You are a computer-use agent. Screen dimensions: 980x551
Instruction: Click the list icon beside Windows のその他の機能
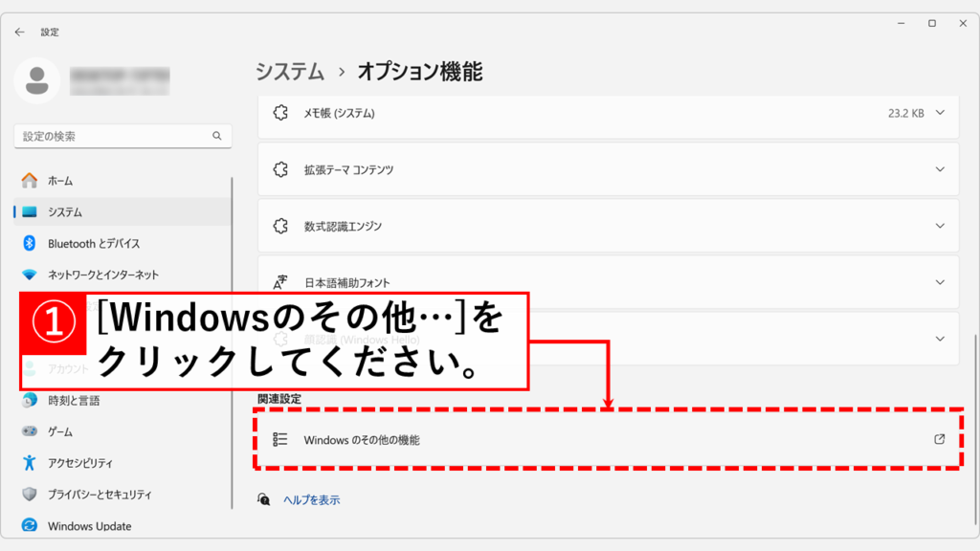pos(280,439)
